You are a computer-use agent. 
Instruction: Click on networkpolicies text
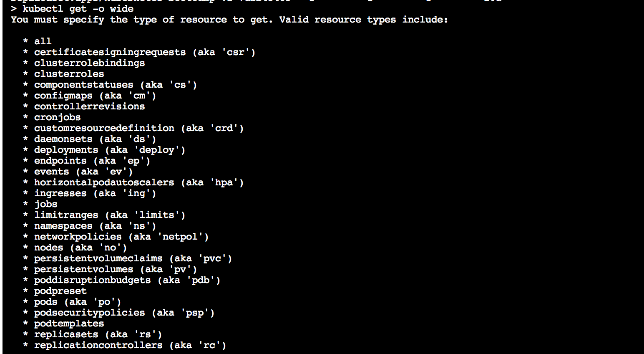[78, 237]
